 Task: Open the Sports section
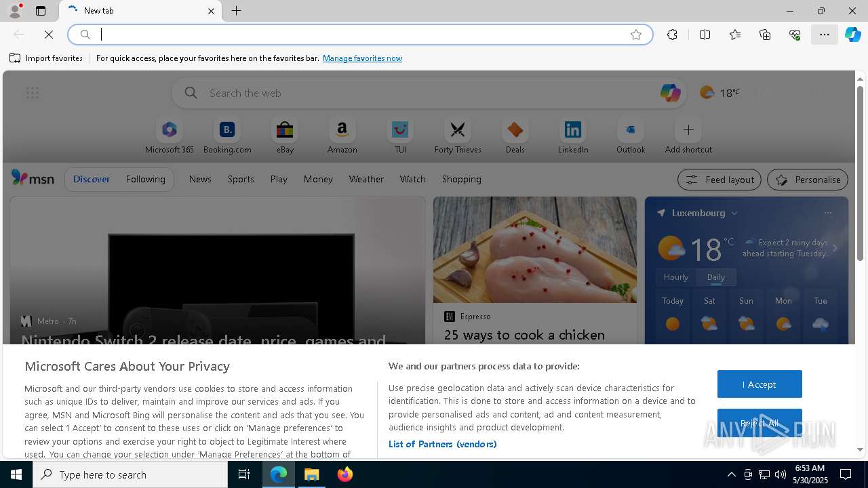click(241, 179)
